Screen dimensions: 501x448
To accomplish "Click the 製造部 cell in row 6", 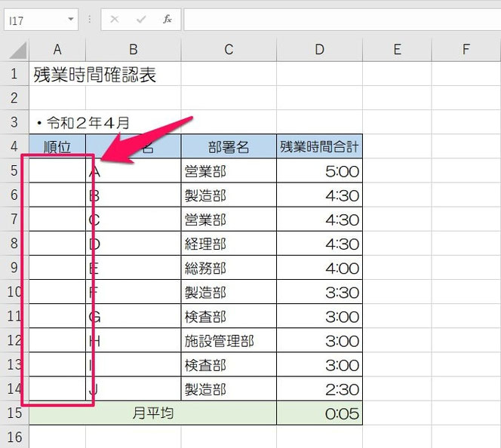I will 229,195.
